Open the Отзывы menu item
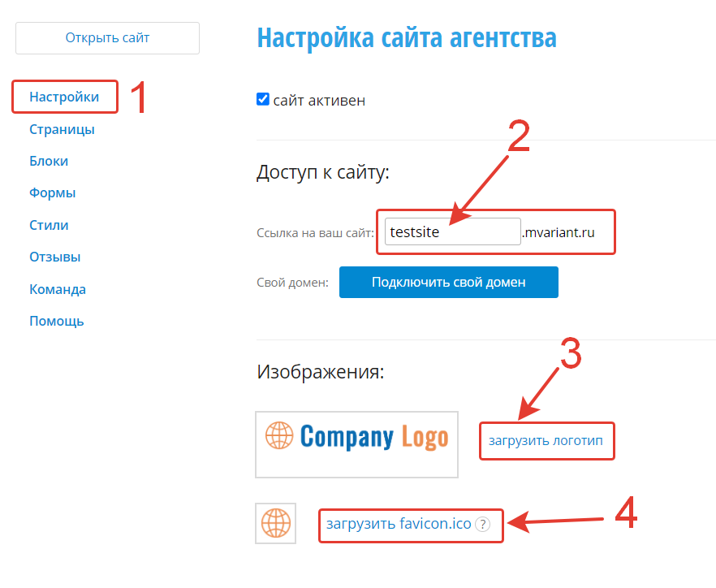Image resolution: width=716 pixels, height=588 pixels. (54, 257)
